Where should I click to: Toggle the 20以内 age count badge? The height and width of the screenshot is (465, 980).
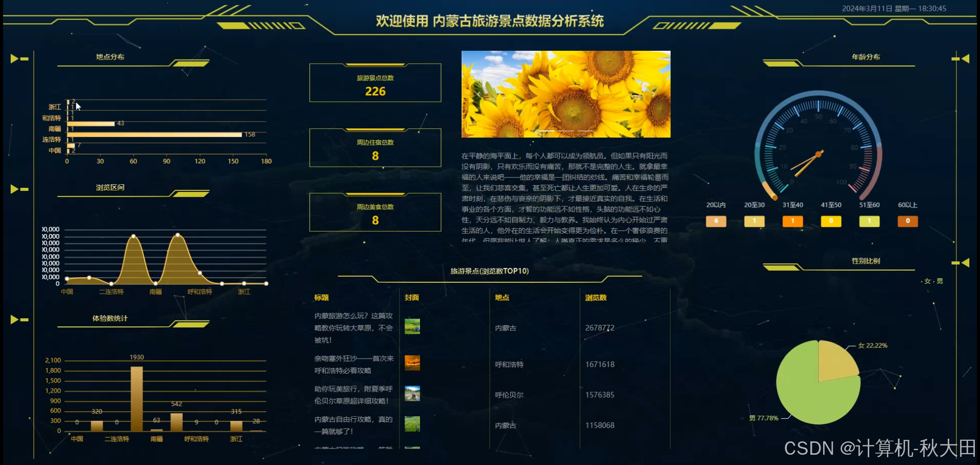pos(716,221)
